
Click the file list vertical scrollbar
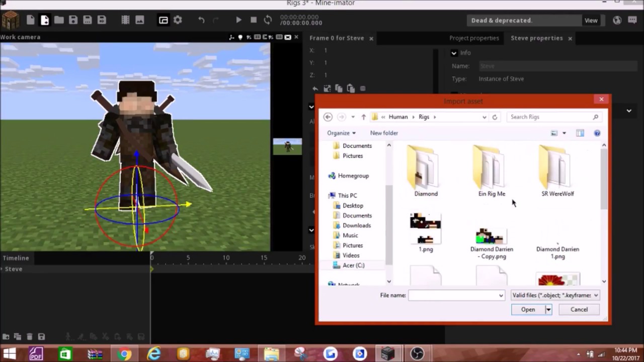604,179
